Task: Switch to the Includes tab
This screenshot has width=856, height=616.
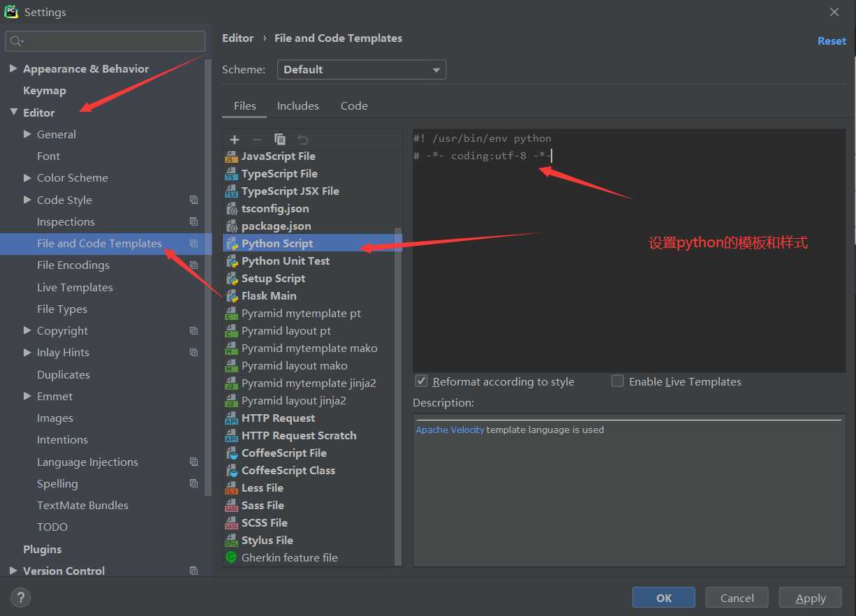Action: [x=298, y=105]
